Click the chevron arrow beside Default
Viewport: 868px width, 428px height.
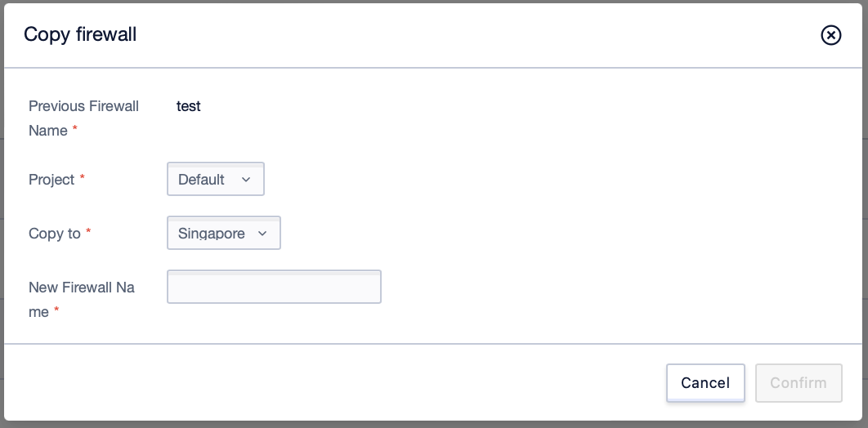[x=246, y=179]
